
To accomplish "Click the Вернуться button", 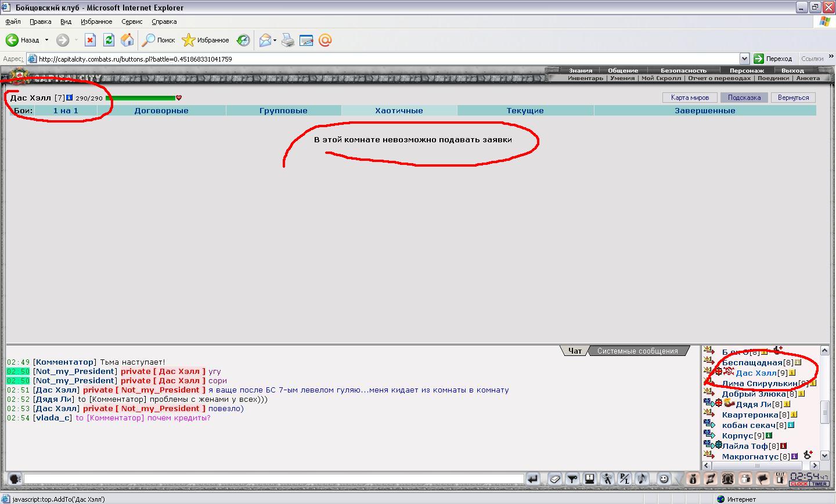I will 792,98.
